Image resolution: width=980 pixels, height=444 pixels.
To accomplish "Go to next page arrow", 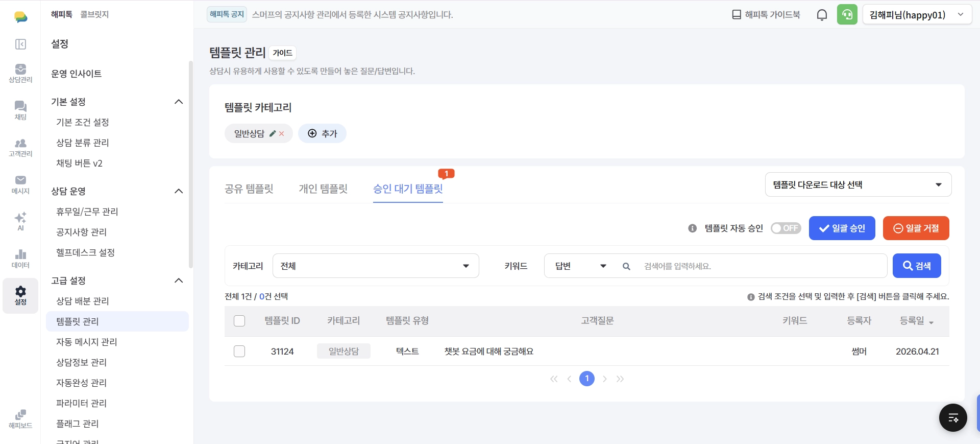I will click(605, 379).
